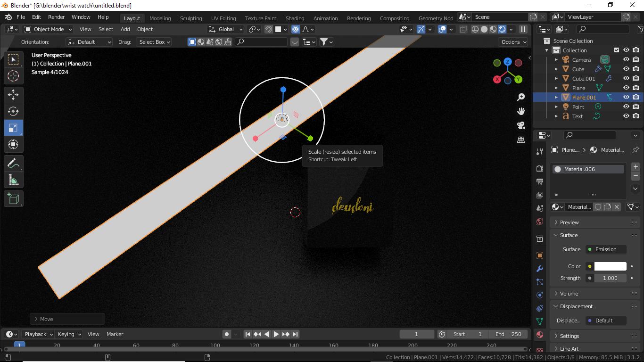
Task: Click the pan view hand icon
Action: (521, 111)
